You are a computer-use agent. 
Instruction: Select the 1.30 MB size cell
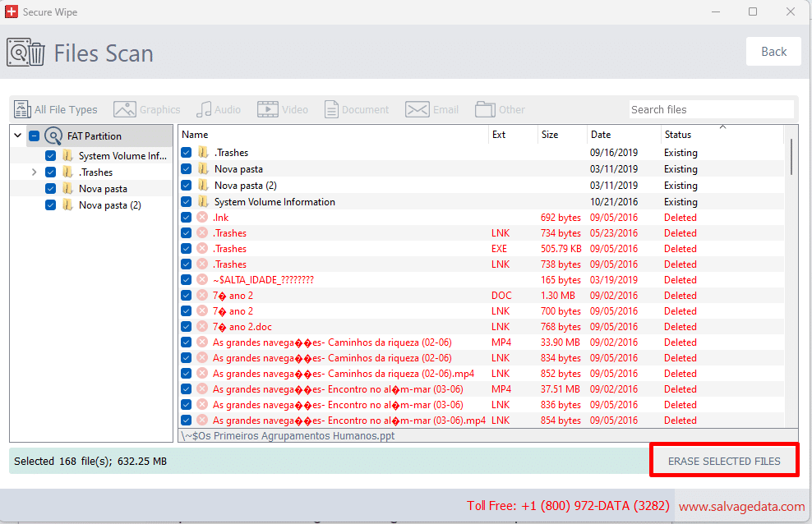pyautogui.click(x=558, y=296)
